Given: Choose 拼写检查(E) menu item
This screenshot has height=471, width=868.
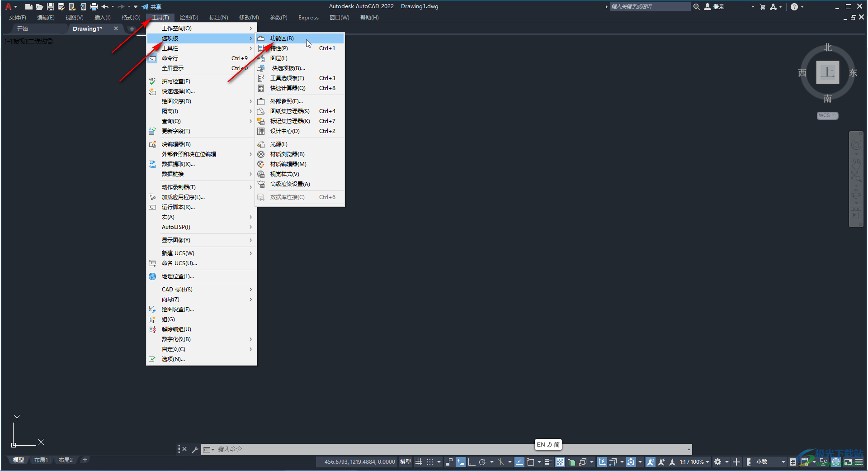Looking at the screenshot, I should pyautogui.click(x=202, y=81).
